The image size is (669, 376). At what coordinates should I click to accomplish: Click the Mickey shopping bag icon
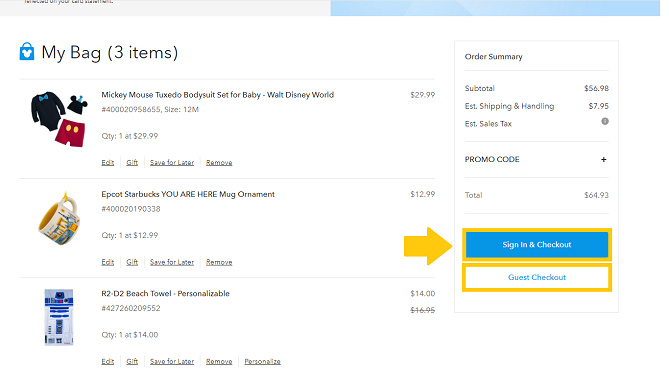[27, 52]
